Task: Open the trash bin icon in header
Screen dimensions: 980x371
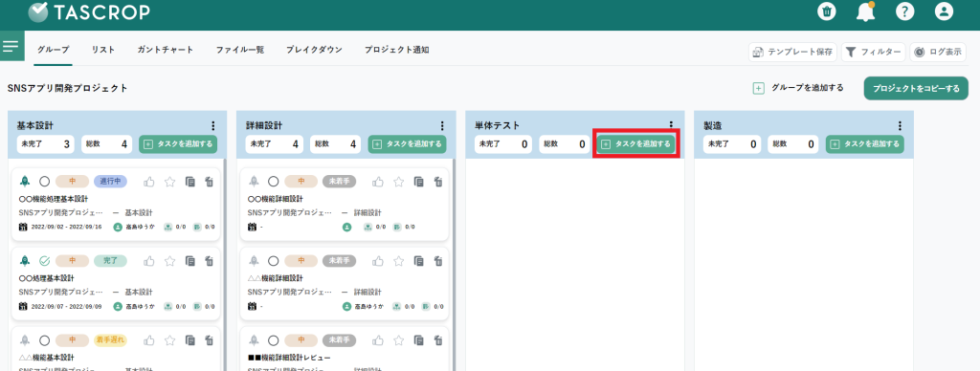Action: [x=827, y=11]
